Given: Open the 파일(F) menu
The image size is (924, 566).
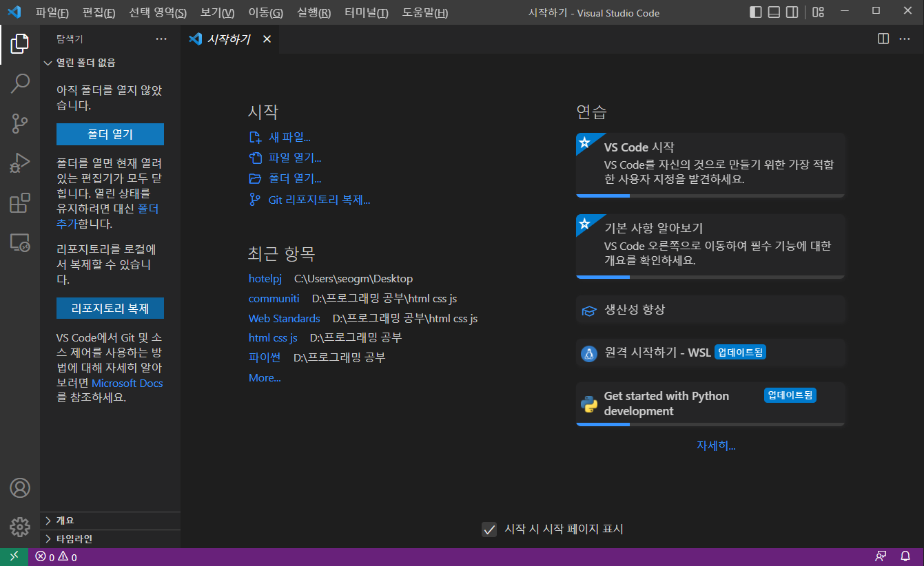Looking at the screenshot, I should [52, 13].
